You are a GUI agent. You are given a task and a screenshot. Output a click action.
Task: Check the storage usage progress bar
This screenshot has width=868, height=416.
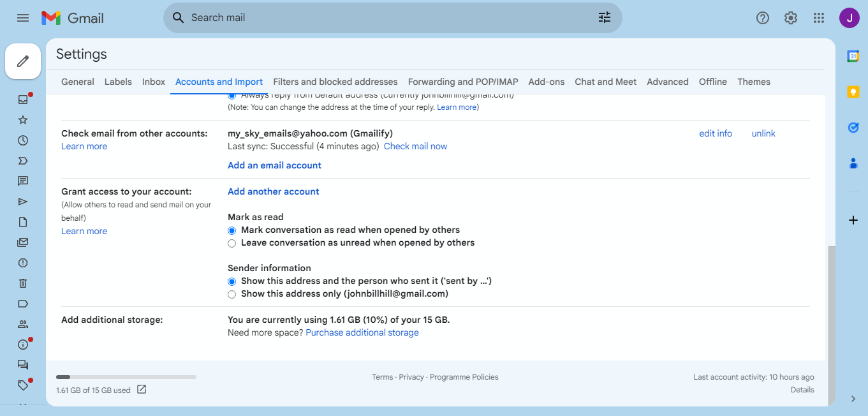pyautogui.click(x=126, y=376)
